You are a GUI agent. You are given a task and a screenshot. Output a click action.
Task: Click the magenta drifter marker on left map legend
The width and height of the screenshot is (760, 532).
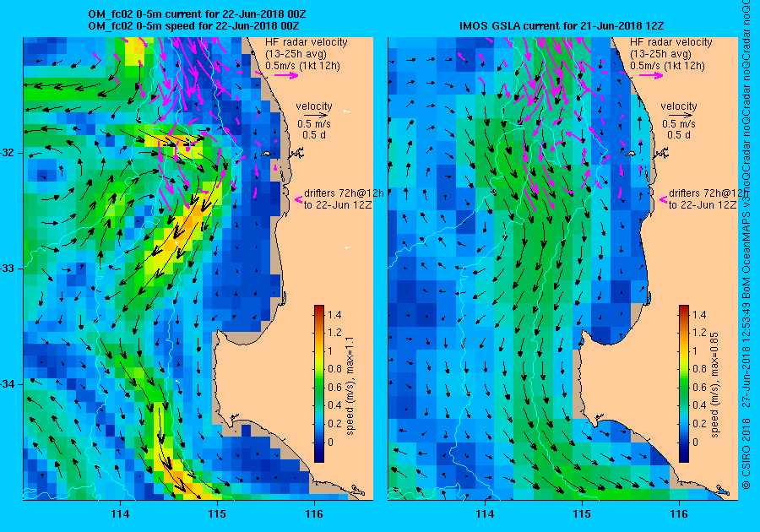click(x=299, y=199)
